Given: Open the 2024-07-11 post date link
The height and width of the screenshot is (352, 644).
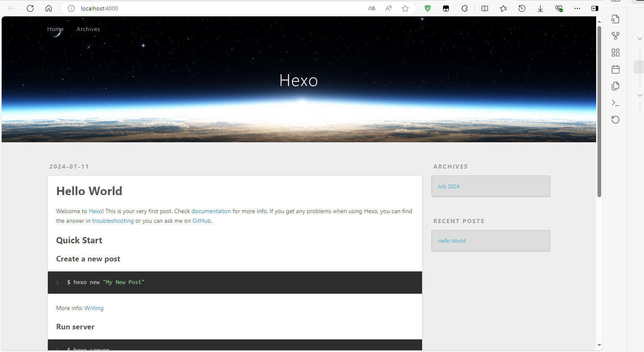Looking at the screenshot, I should (x=69, y=167).
